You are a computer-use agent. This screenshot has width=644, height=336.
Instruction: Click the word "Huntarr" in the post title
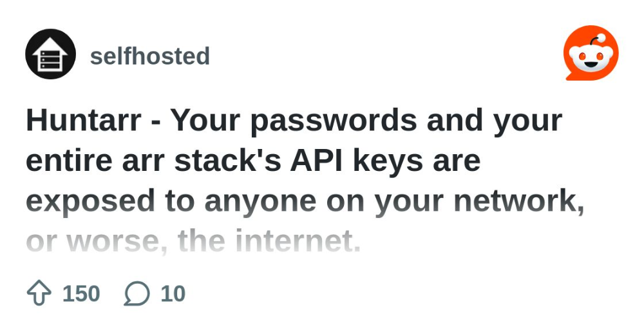84,120
